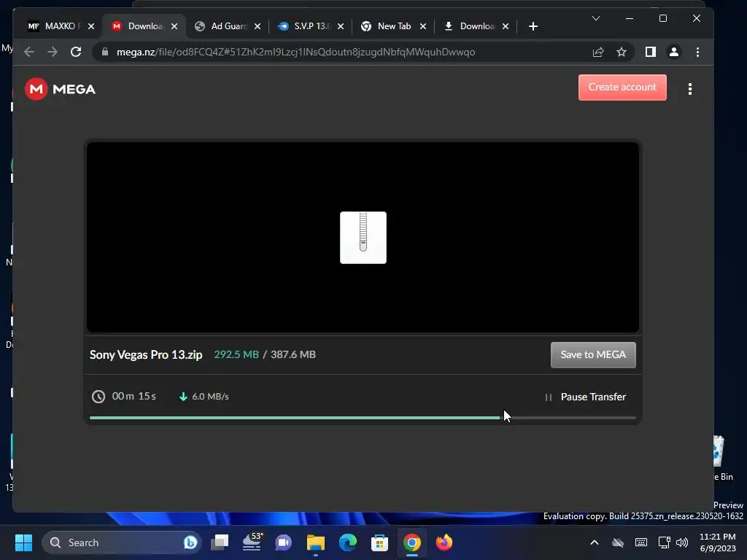Image resolution: width=747 pixels, height=560 pixels.
Task: Click the Bing icon in the search box
Action: coord(190,542)
